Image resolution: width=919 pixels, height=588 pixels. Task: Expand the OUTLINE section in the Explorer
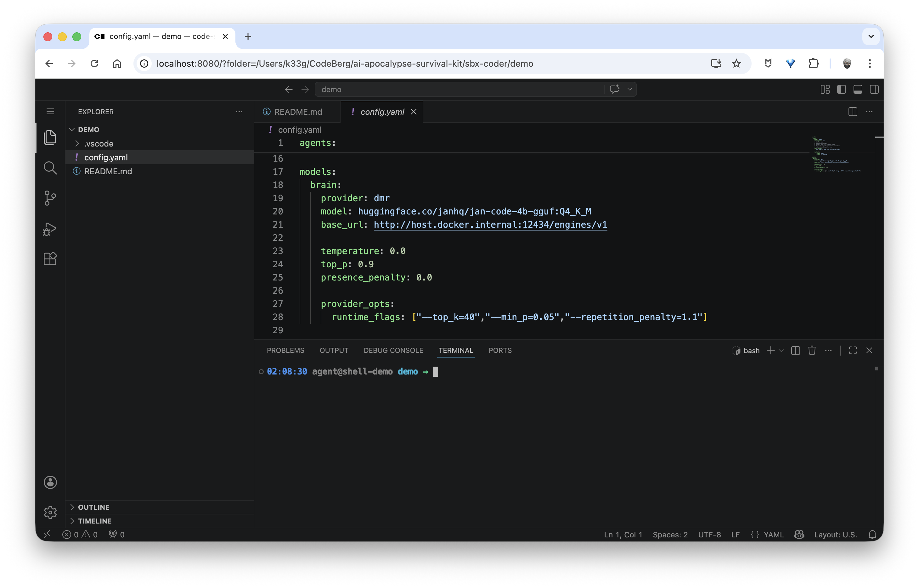tap(93, 507)
